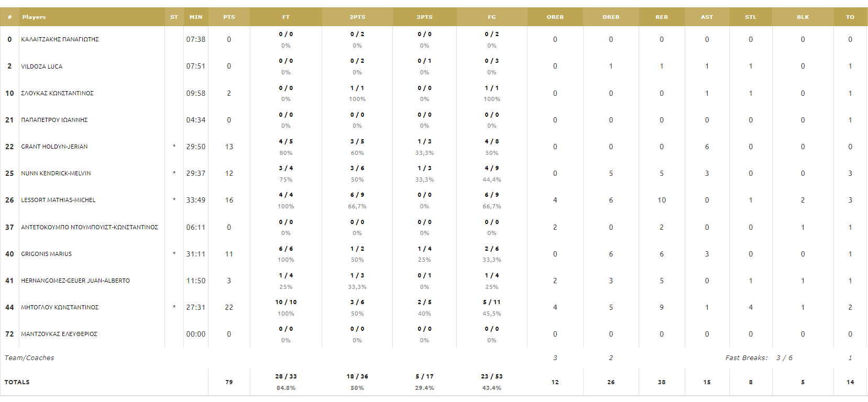Click the Players column header

click(34, 17)
